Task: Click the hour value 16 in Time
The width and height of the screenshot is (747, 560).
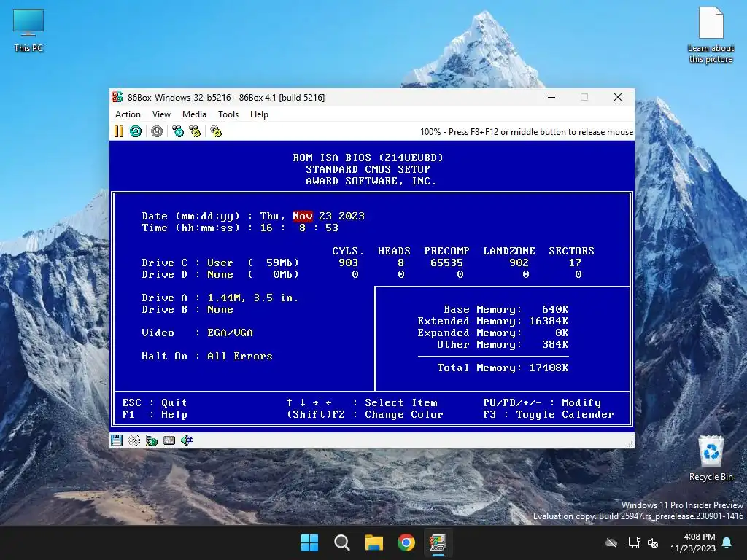Action: point(266,227)
